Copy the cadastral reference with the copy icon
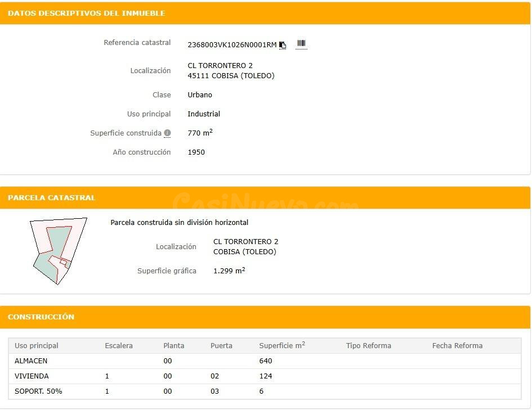Screen dimensions: 532x410 coord(283,45)
